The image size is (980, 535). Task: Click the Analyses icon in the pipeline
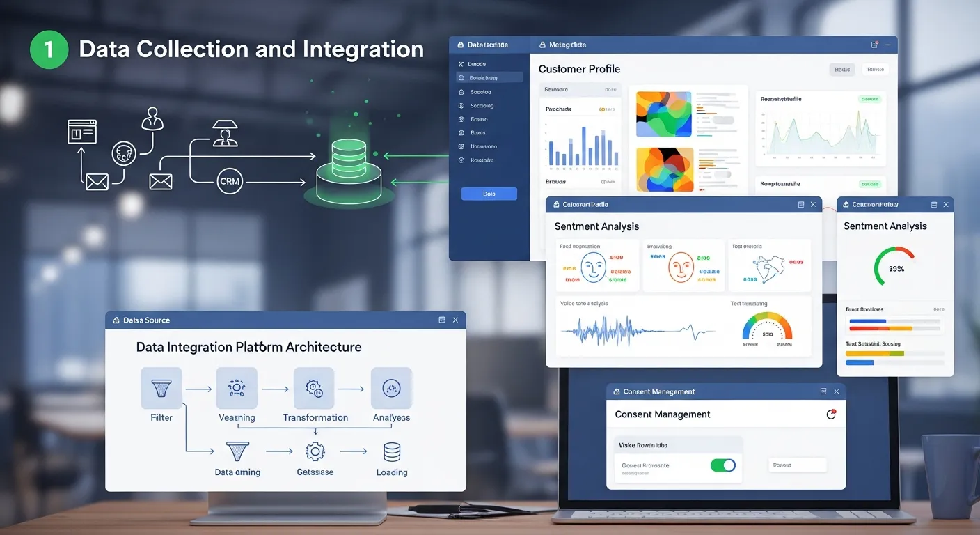(x=391, y=389)
